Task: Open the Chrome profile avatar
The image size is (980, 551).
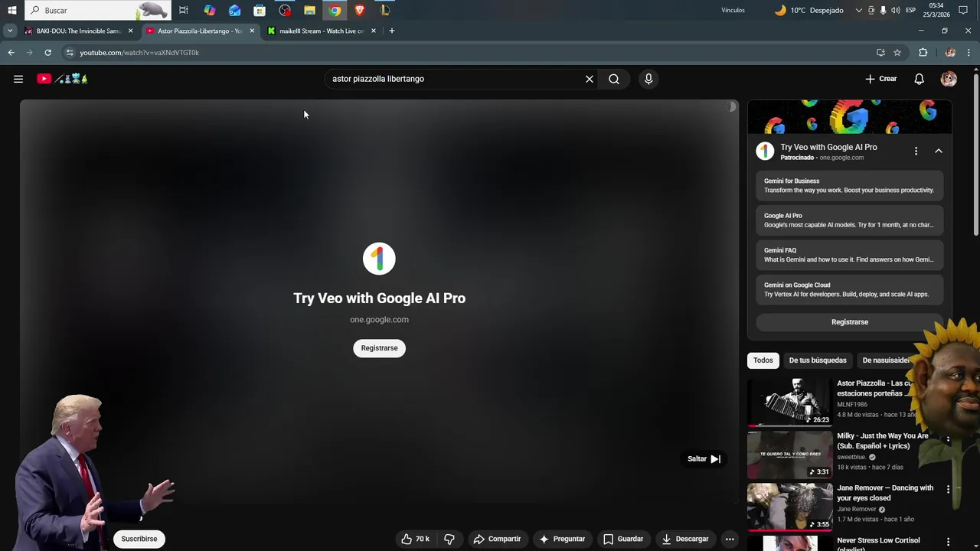Action: pyautogui.click(x=950, y=53)
